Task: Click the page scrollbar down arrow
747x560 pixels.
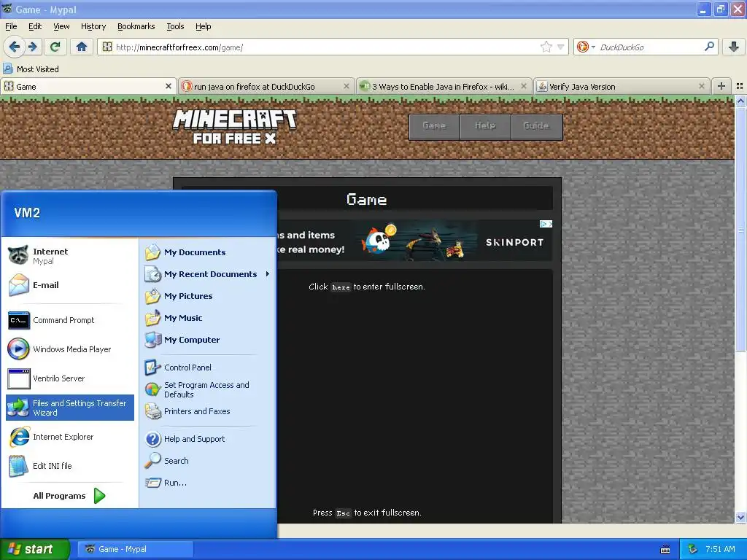Action: pyautogui.click(x=740, y=518)
